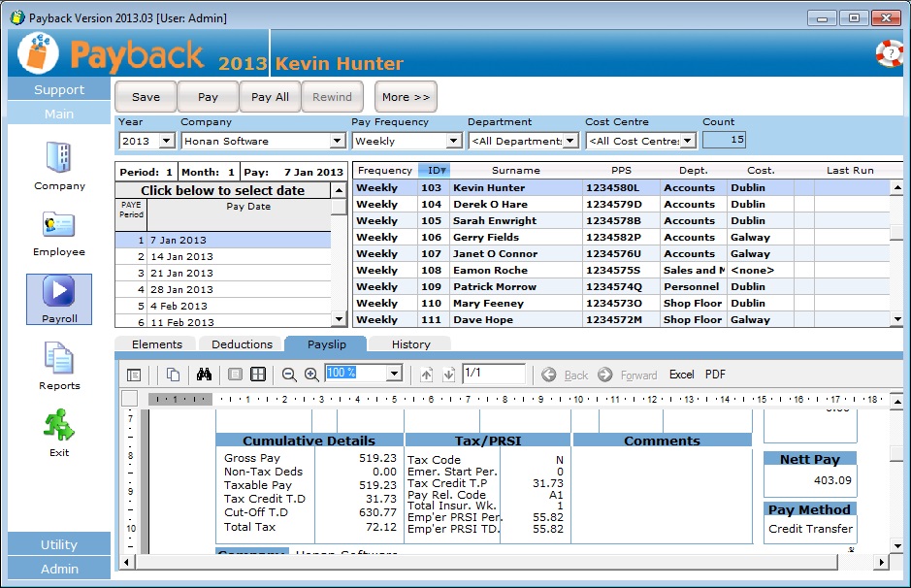Click the Pay All button
Screen dimensions: 911x588
click(270, 97)
